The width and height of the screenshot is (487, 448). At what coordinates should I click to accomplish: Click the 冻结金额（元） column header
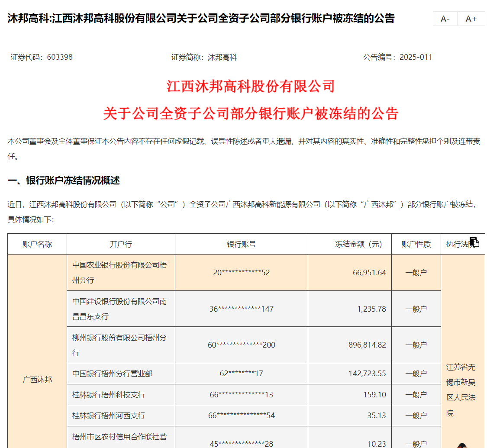click(358, 244)
